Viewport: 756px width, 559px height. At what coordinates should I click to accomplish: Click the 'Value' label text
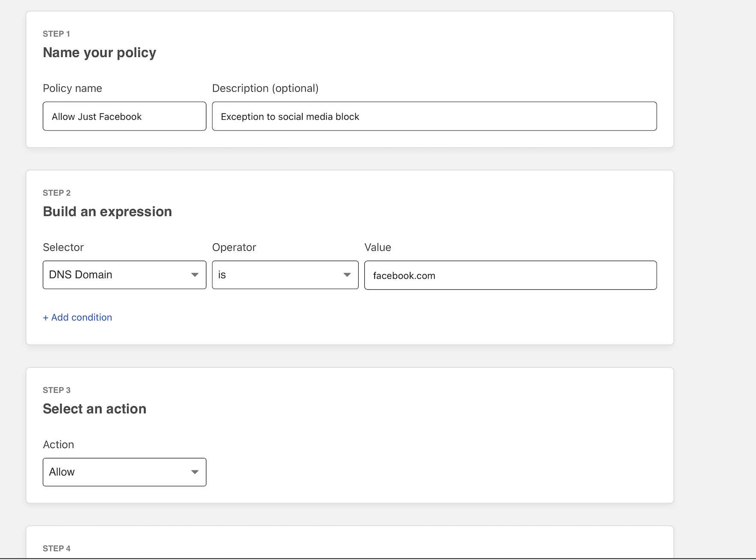(378, 247)
